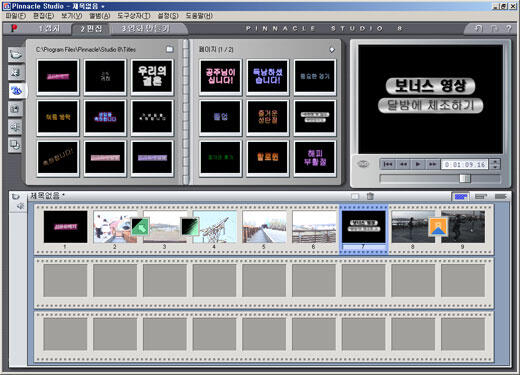Open the disc menus album tab

[x=16, y=145]
